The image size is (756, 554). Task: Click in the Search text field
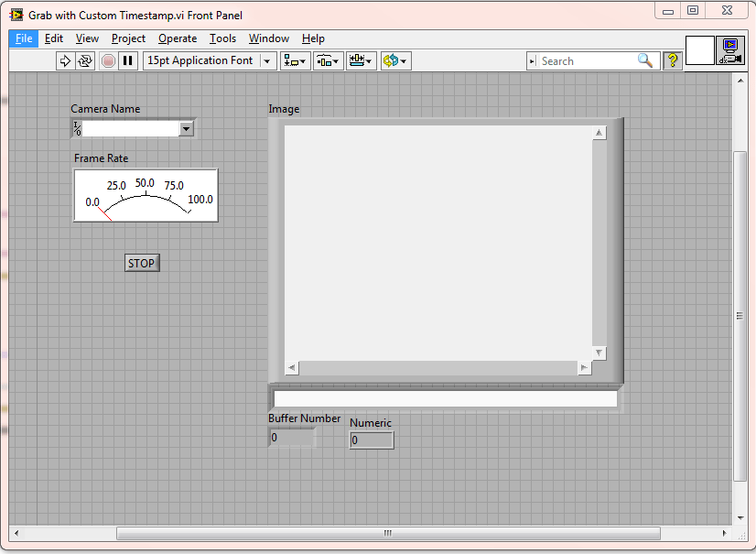pyautogui.click(x=587, y=61)
